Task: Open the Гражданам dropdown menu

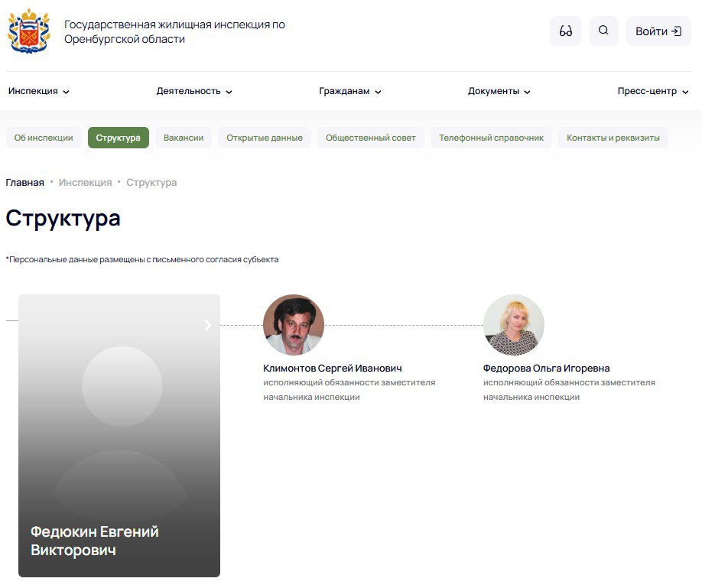Action: point(350,91)
